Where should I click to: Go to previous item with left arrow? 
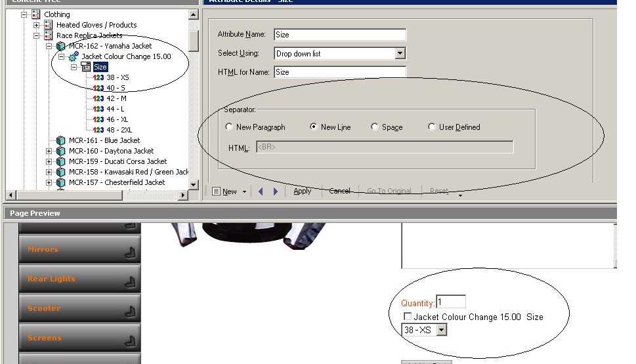point(261,192)
